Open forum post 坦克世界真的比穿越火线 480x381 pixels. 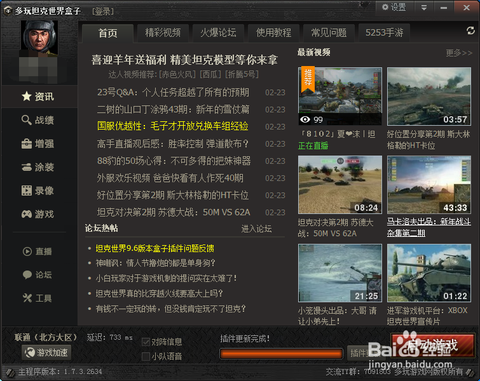click(159, 293)
